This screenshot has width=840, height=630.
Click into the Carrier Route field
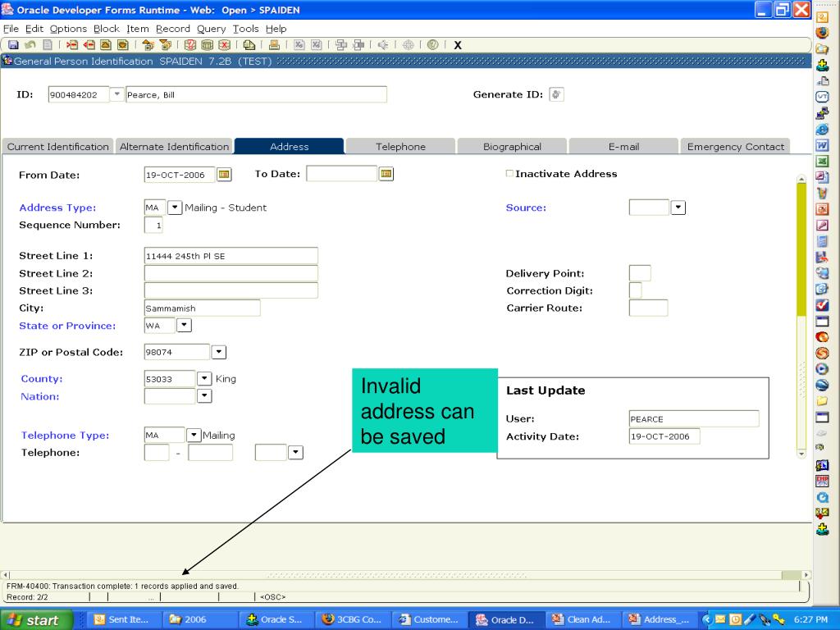[648, 308]
